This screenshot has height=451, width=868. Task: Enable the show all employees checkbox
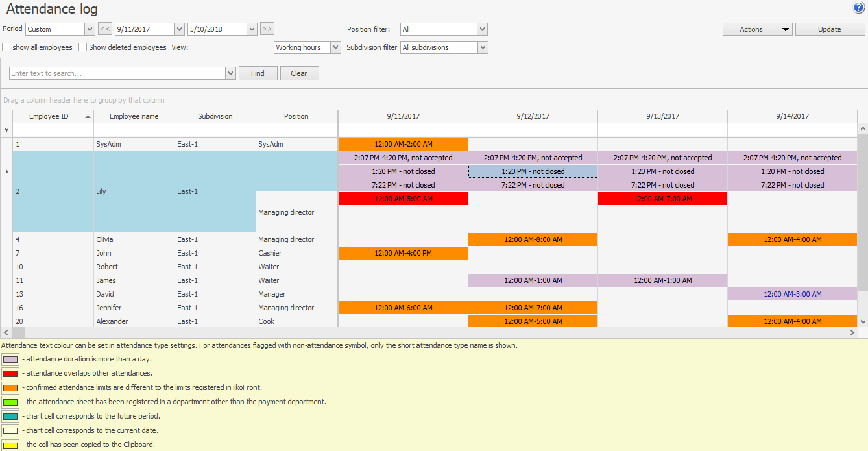[x=6, y=47]
